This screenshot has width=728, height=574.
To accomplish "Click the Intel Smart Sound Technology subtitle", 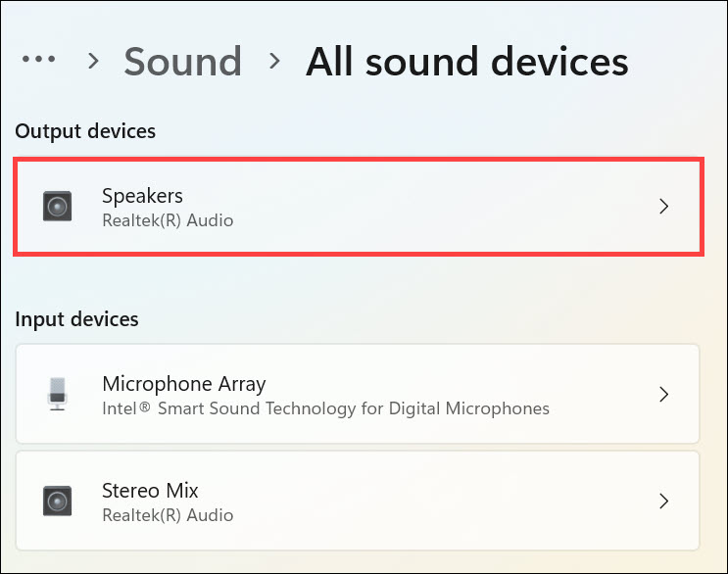I will coord(325,407).
